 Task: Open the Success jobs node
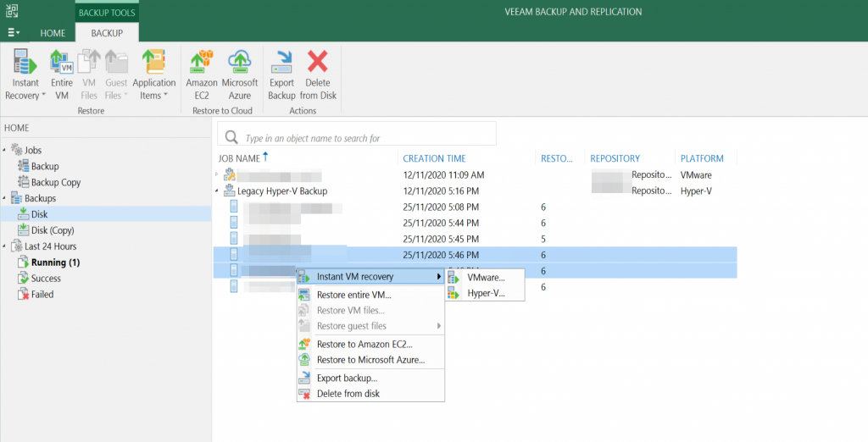[46, 279]
